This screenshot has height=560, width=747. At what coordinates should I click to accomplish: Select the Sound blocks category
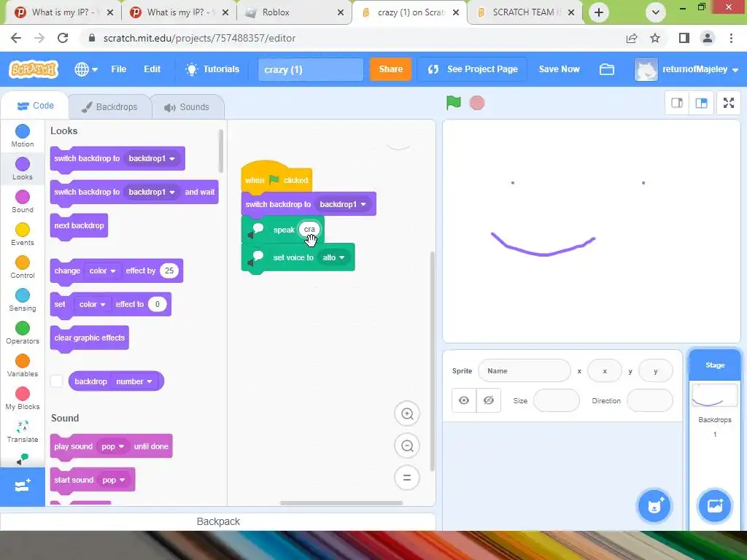pos(23,201)
